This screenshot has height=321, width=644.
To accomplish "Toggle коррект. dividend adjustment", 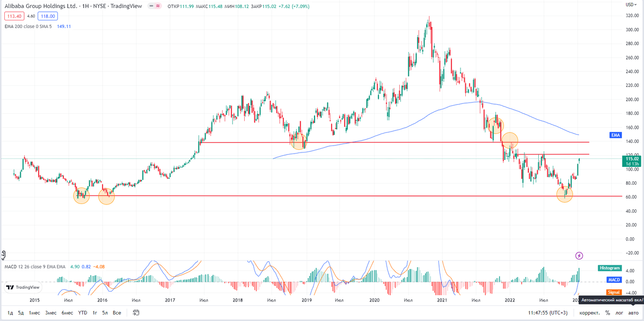I will [x=590, y=312].
